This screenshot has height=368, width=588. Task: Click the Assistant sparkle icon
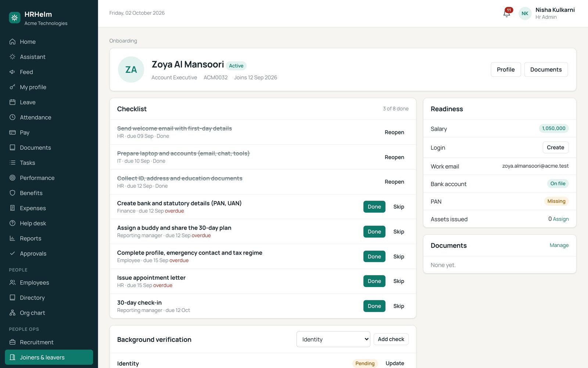[x=12, y=57]
